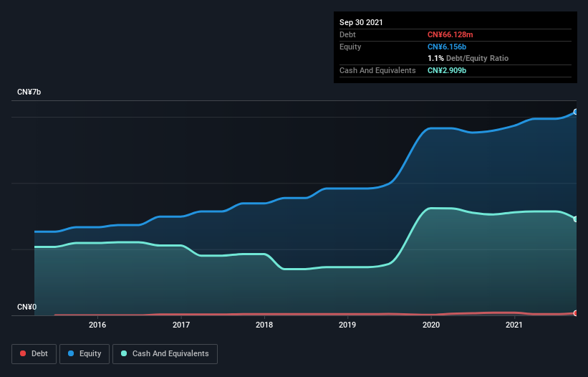Select the 2019 x-axis label
This screenshot has width=588, height=377.
[x=347, y=325]
